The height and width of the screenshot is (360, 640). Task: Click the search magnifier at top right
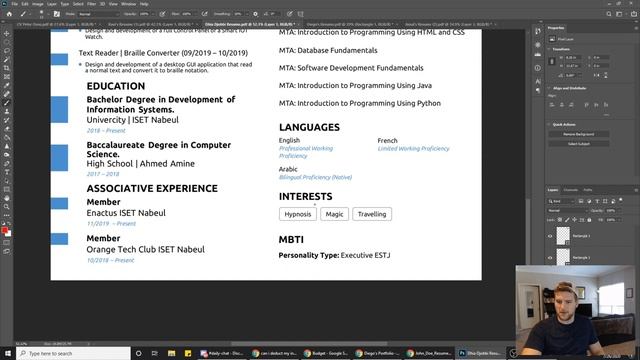[x=609, y=14]
